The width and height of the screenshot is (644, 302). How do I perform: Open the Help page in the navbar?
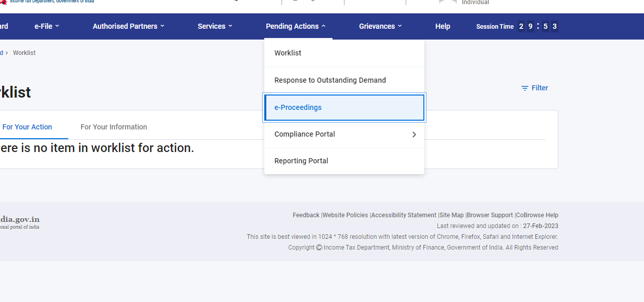pos(442,26)
